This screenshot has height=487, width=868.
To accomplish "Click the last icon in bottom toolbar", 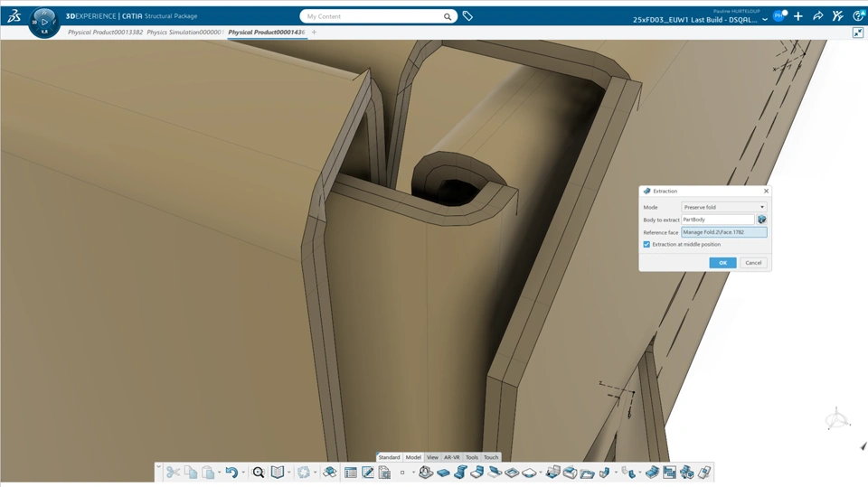I will pos(704,472).
